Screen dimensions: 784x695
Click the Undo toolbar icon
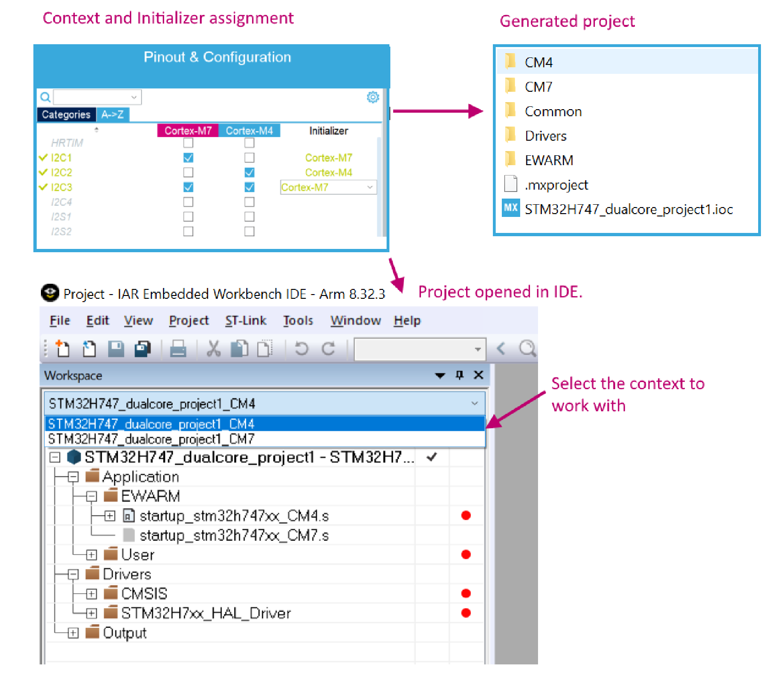[x=301, y=349]
